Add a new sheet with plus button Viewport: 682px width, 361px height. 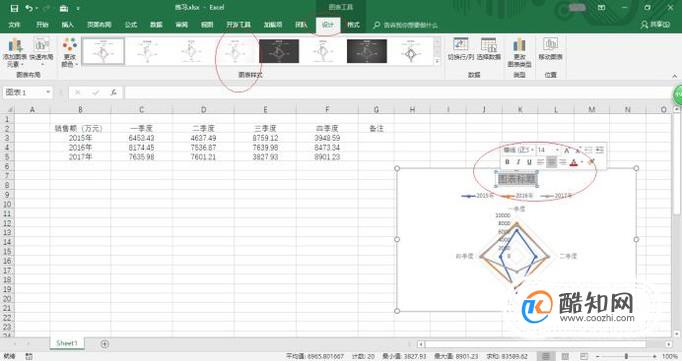point(104,344)
